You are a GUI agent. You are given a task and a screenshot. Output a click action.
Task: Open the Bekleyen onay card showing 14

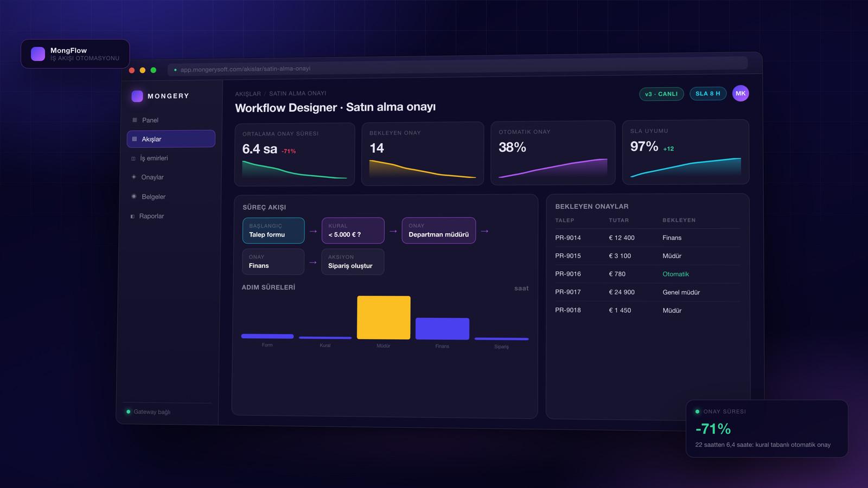(423, 153)
